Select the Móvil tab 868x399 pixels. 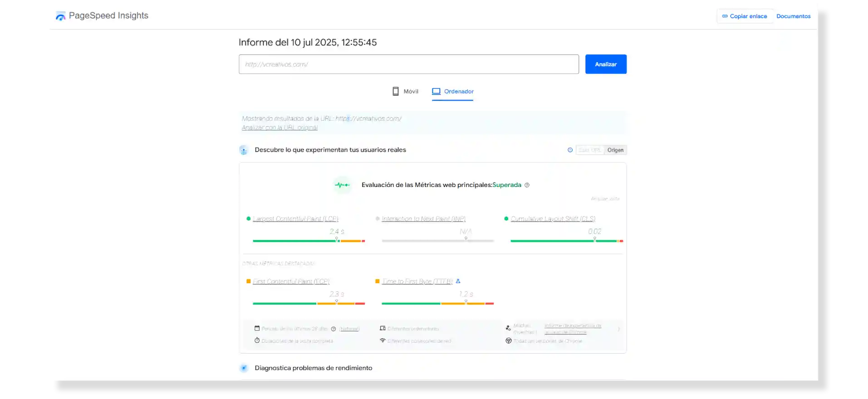(405, 91)
